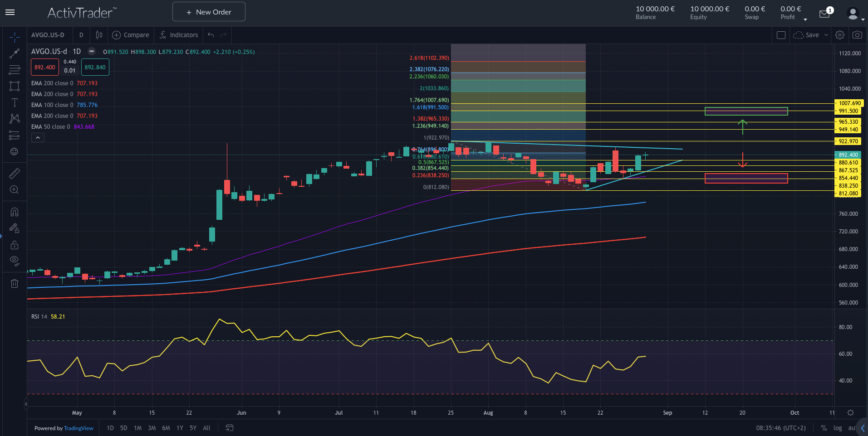The image size is (868, 436).
Task: Click the AVGO.US-D symbol search field
Action: (48, 35)
